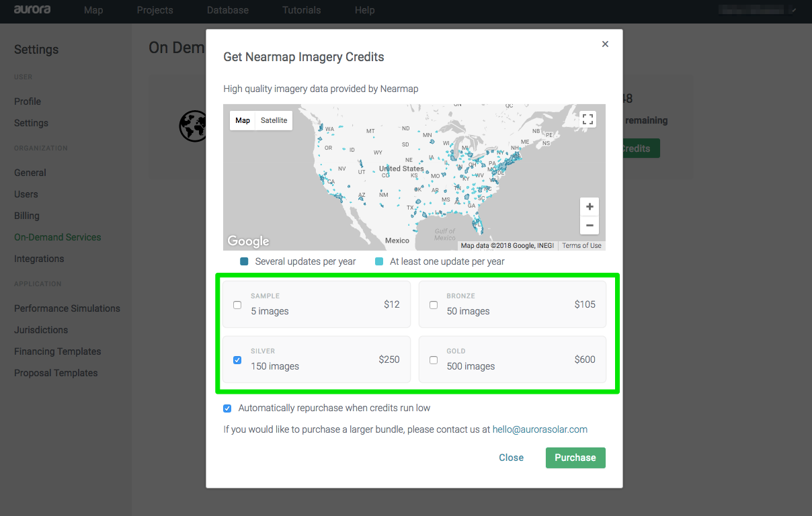Click the Silver bundle $250 price

(389, 359)
